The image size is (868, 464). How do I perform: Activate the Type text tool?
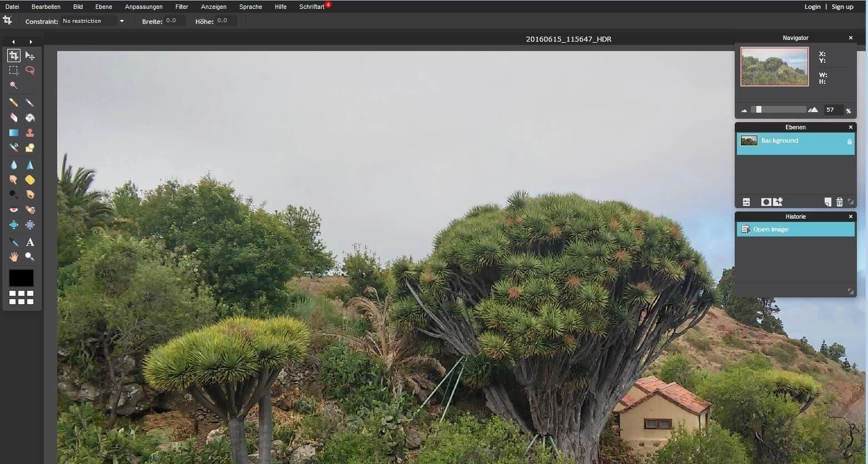point(30,242)
